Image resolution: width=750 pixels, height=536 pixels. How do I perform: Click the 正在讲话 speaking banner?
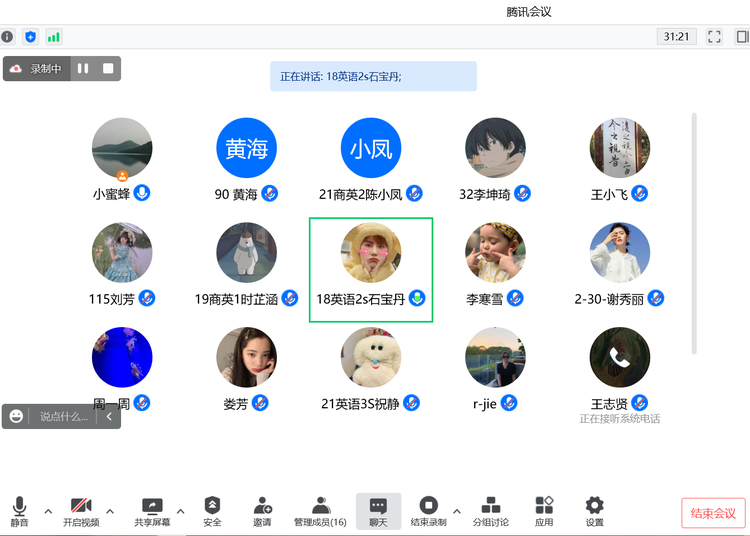374,76
